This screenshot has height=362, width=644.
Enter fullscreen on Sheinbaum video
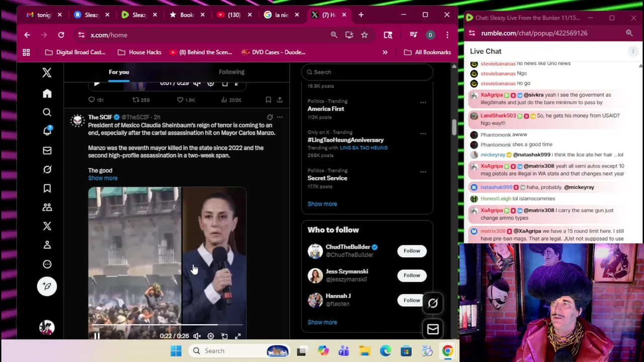(238, 336)
